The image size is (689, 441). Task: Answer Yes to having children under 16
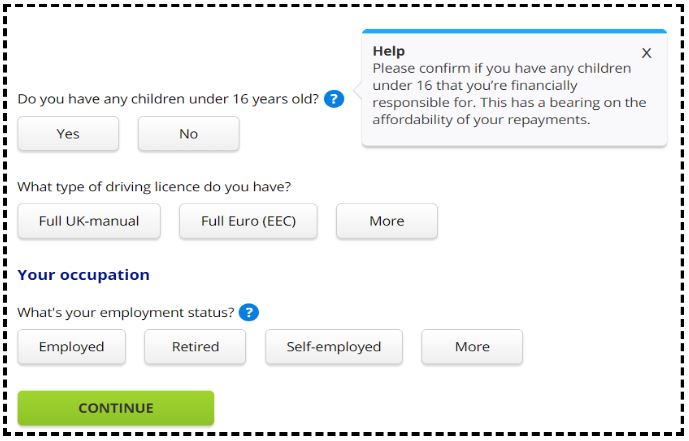point(68,134)
